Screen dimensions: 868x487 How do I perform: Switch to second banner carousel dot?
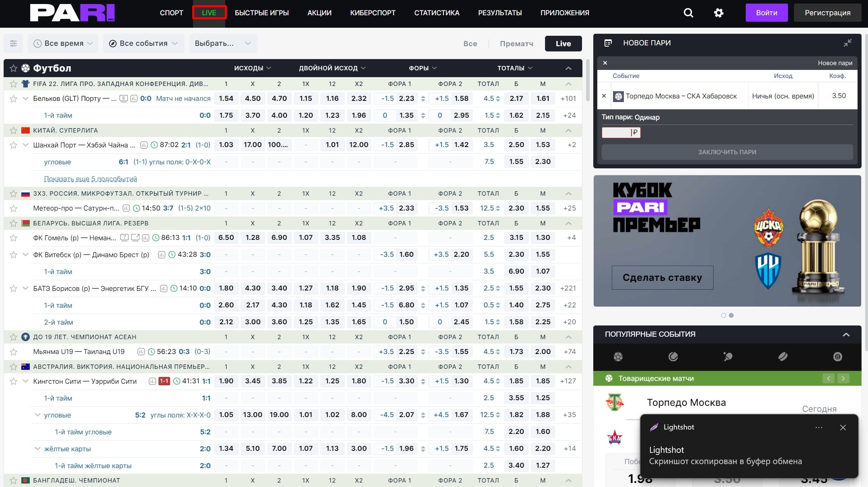point(731,315)
